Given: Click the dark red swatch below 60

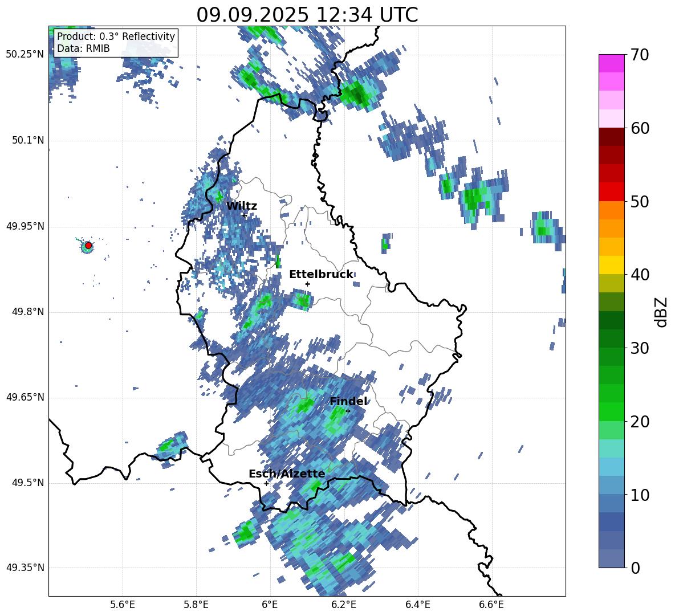Looking at the screenshot, I should (x=611, y=136).
